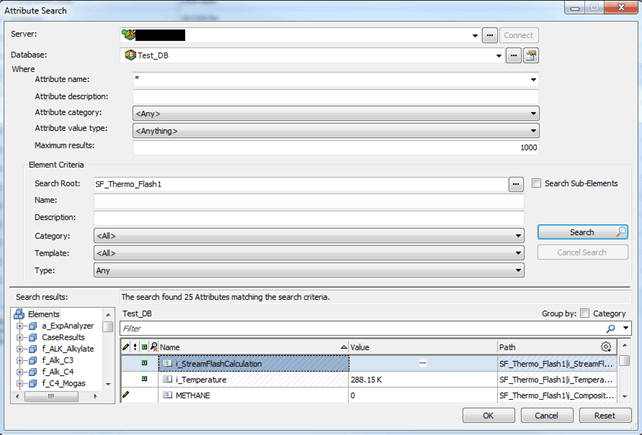Select the i_Temperature attribute row
The image size is (642, 435).
click(x=368, y=379)
